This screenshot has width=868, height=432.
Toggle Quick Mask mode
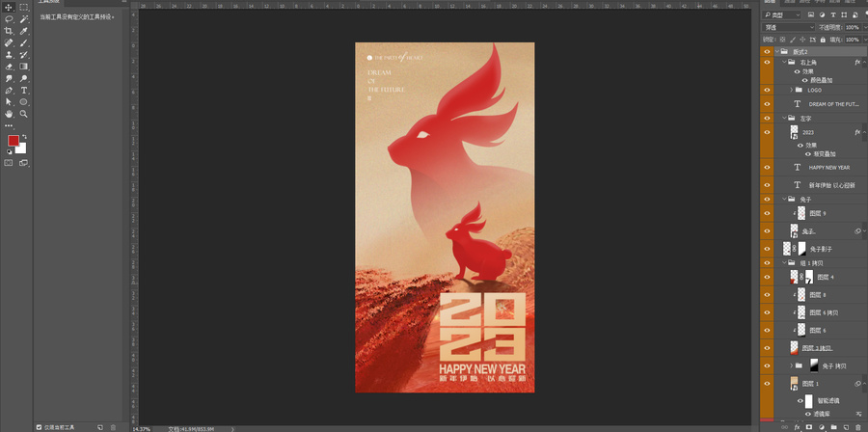tap(9, 163)
